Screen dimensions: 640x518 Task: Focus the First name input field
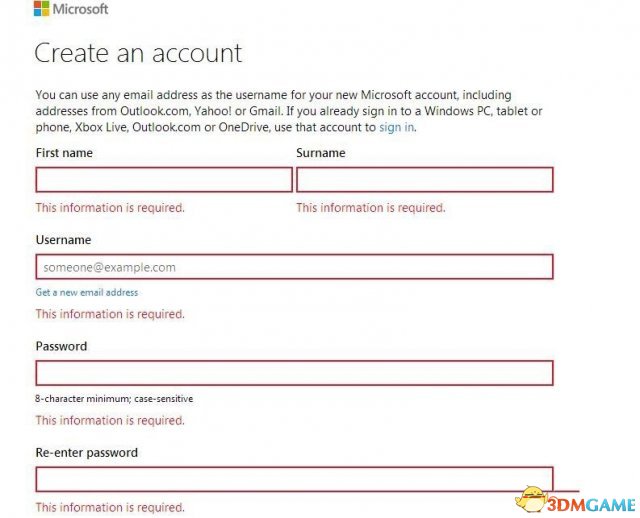(164, 180)
